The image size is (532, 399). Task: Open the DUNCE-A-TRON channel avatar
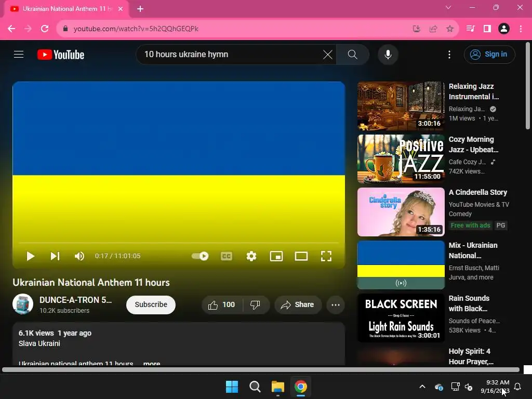23,304
